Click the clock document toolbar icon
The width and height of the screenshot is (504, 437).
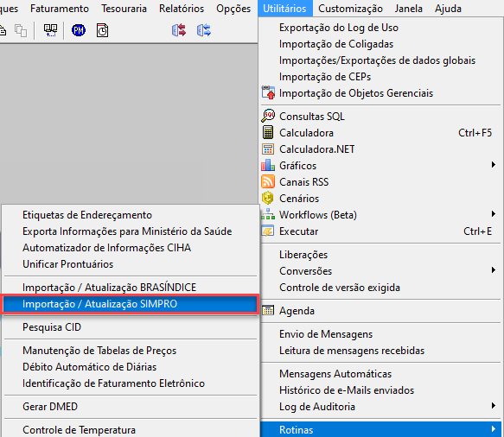pos(103,30)
